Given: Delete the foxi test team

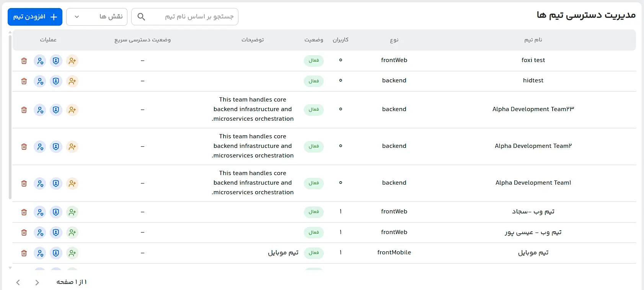Looking at the screenshot, I should (24, 61).
